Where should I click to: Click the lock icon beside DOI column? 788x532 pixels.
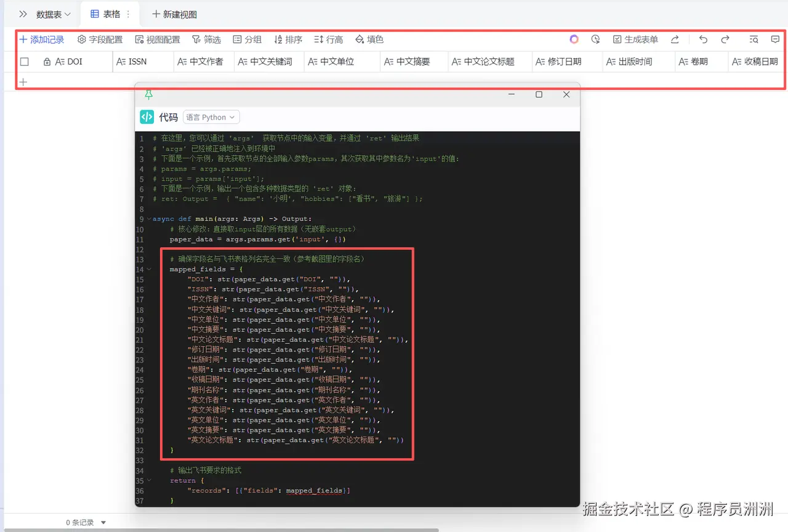click(x=47, y=62)
